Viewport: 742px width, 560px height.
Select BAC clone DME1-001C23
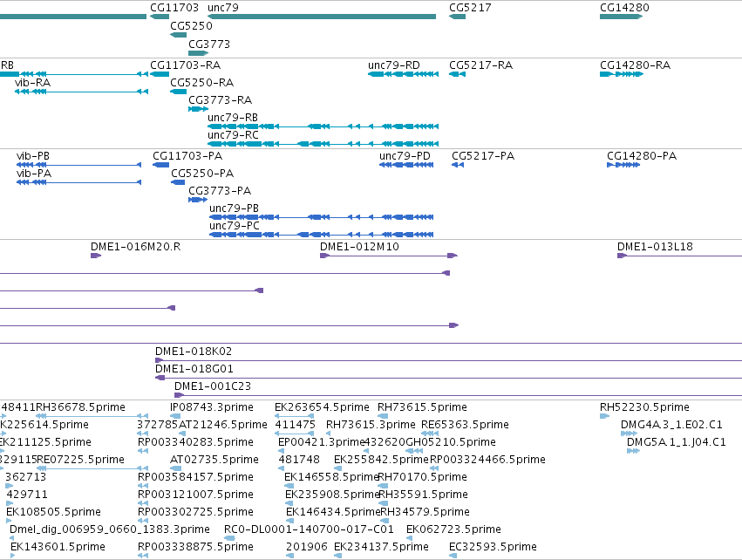(458, 395)
